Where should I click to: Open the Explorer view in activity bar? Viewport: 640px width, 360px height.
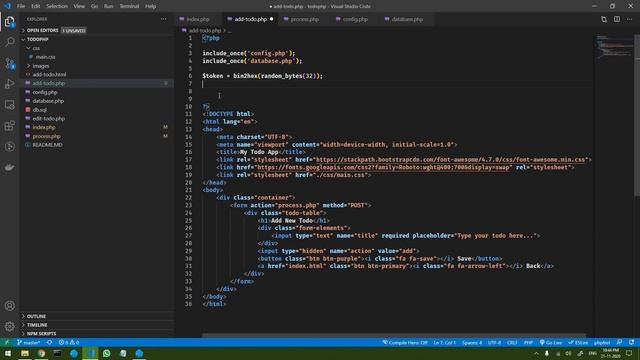[x=9, y=21]
